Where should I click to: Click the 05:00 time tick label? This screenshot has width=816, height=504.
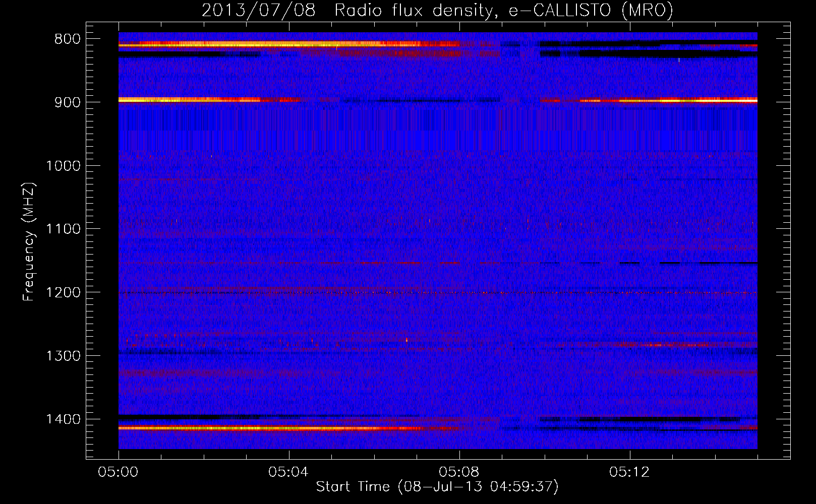click(119, 472)
